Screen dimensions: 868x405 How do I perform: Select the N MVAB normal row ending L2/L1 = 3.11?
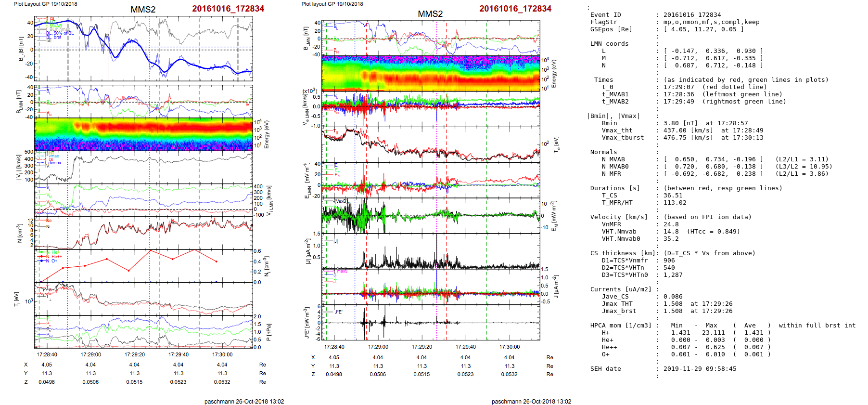tap(715, 159)
